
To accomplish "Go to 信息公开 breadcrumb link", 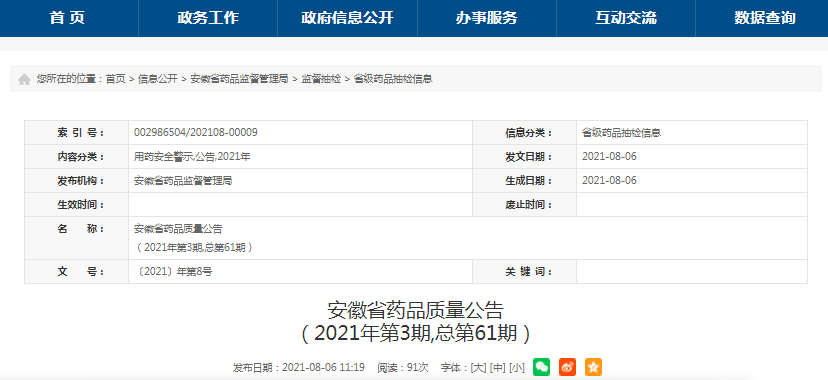I will pyautogui.click(x=157, y=79).
